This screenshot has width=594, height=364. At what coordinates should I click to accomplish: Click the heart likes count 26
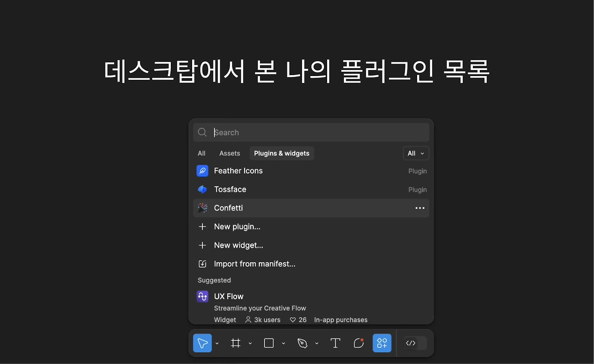(x=298, y=320)
